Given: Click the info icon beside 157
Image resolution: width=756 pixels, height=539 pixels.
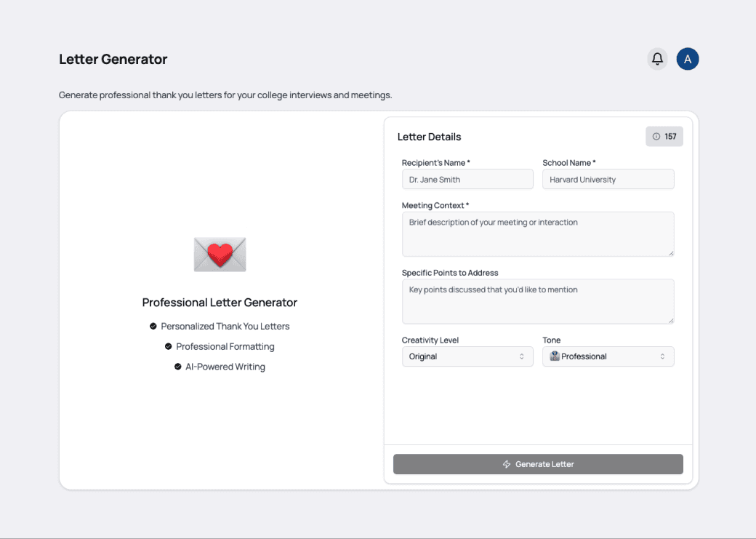Looking at the screenshot, I should click(x=656, y=137).
